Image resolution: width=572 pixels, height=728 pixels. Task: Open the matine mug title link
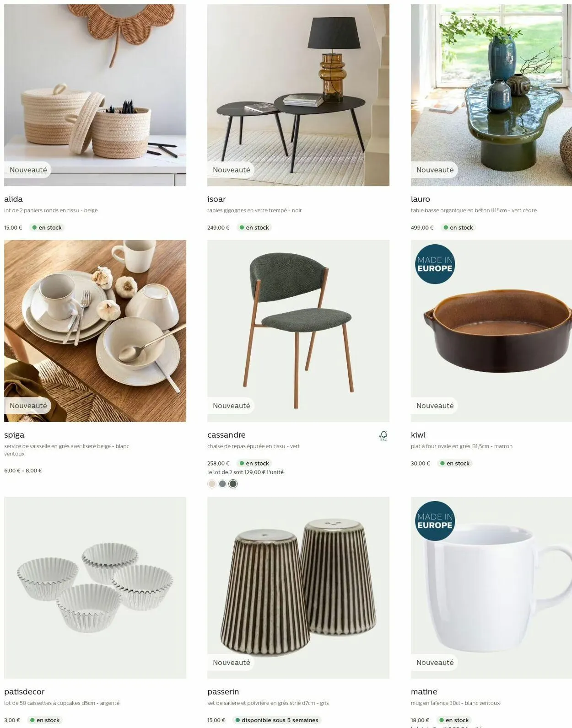click(x=424, y=691)
